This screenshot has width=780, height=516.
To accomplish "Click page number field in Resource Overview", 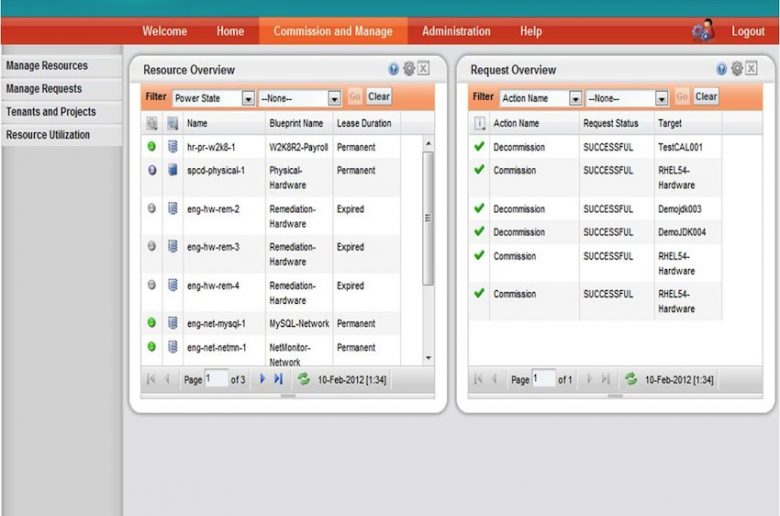I will (x=216, y=379).
